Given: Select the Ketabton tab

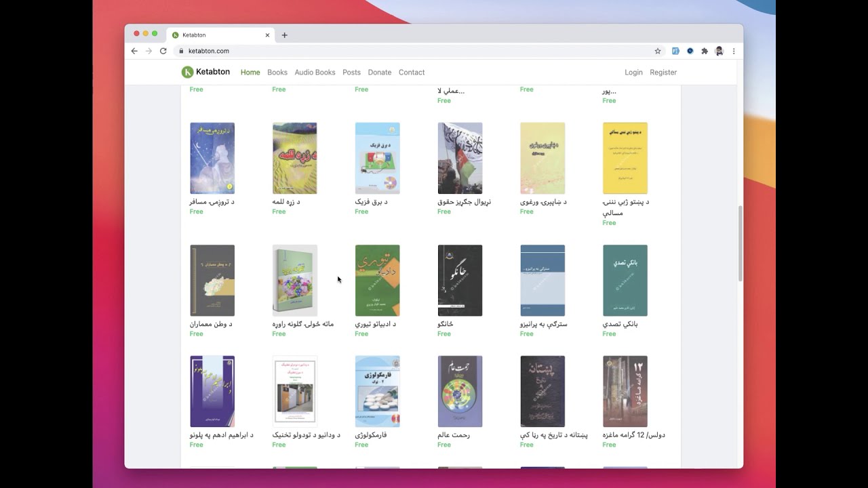Looking at the screenshot, I should (x=220, y=35).
